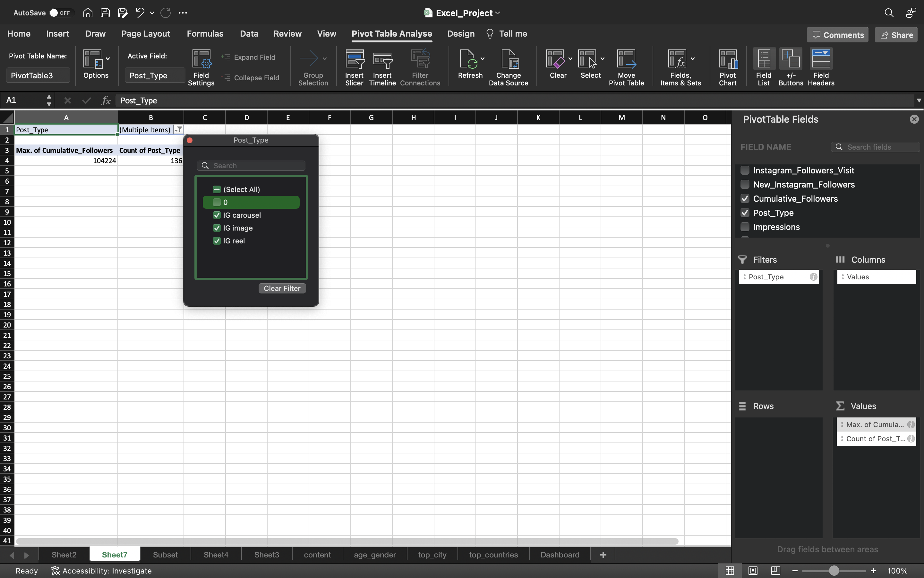
Task: Insert a Timeline
Action: point(382,68)
